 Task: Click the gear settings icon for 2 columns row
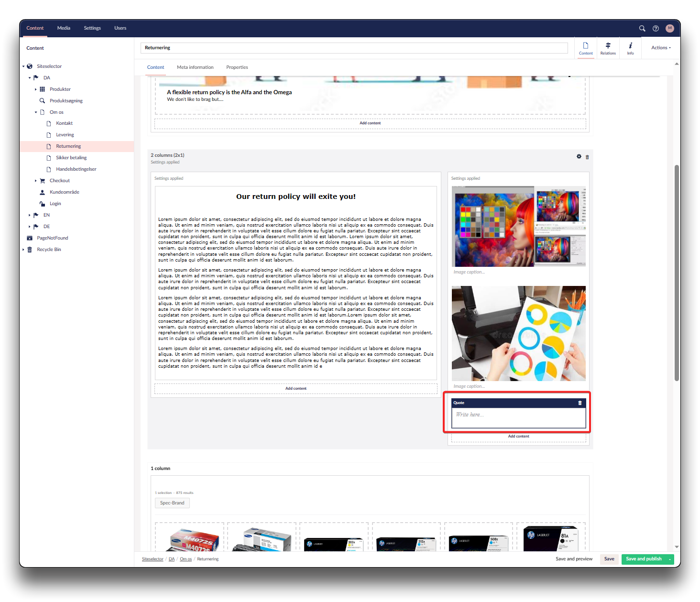point(579,156)
